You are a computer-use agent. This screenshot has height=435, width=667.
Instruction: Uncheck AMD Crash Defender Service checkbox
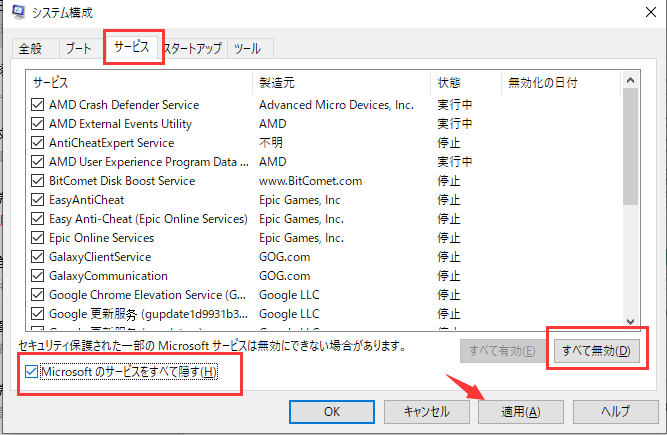coord(38,105)
